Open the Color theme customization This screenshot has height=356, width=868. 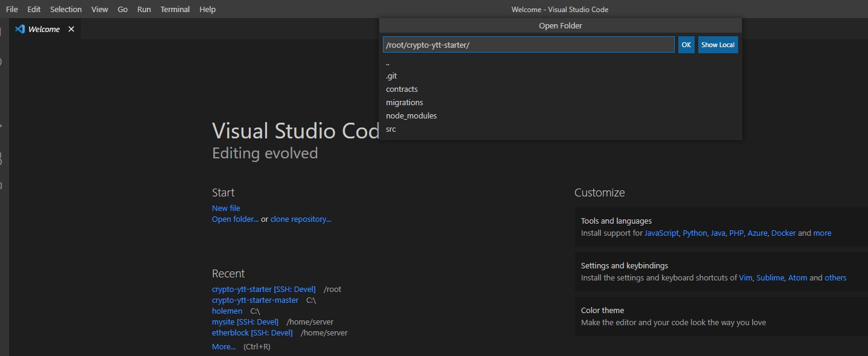tap(721, 316)
